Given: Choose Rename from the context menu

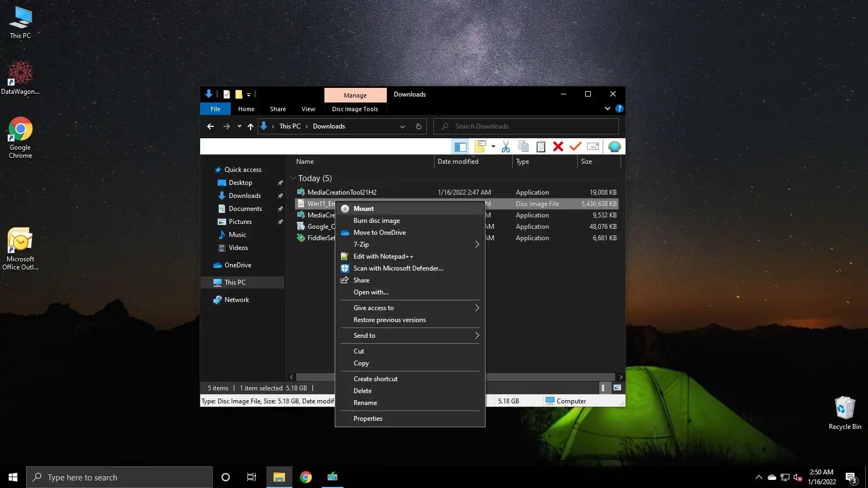Looking at the screenshot, I should click(x=410, y=403).
